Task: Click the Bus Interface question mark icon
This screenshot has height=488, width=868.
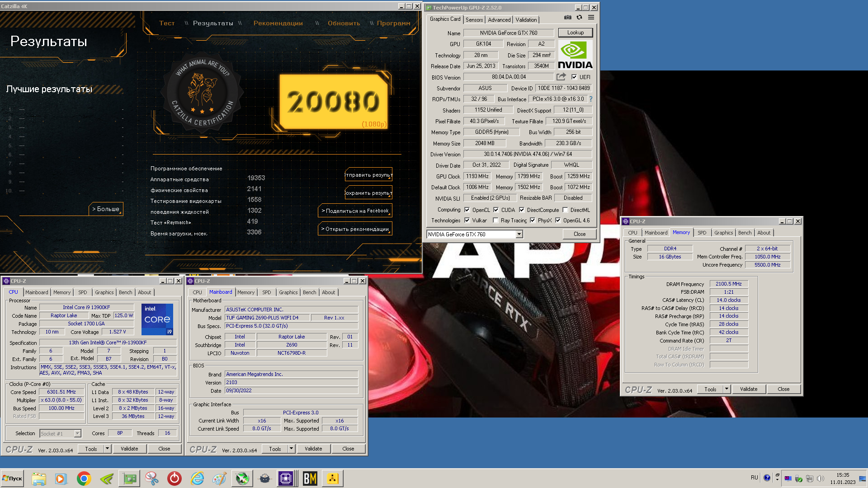Action: pyautogui.click(x=590, y=99)
